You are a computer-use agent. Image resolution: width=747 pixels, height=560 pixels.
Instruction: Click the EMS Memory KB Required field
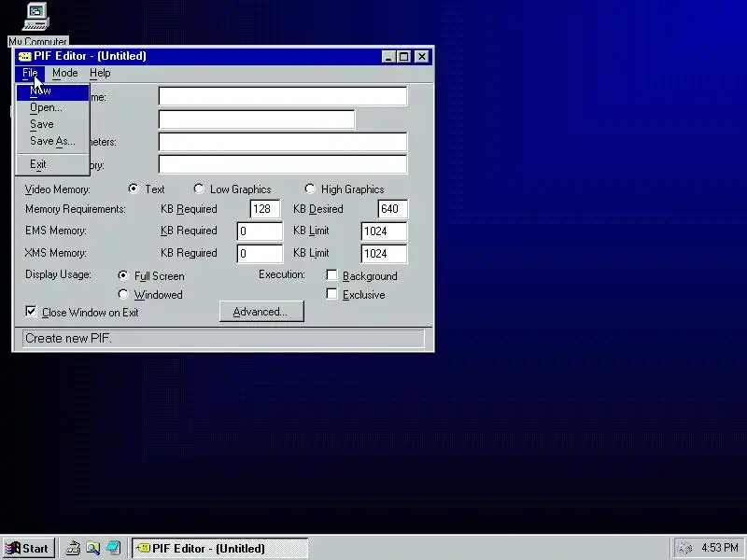260,231
